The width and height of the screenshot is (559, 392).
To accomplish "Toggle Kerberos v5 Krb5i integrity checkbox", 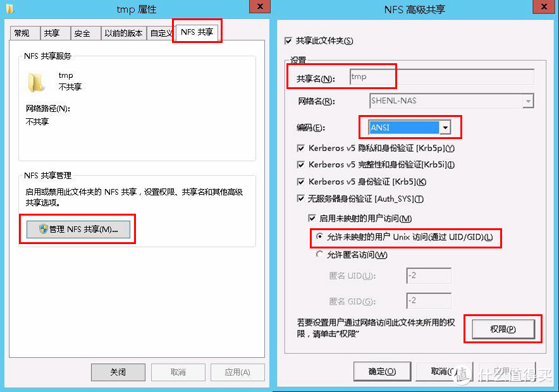I will [x=300, y=164].
